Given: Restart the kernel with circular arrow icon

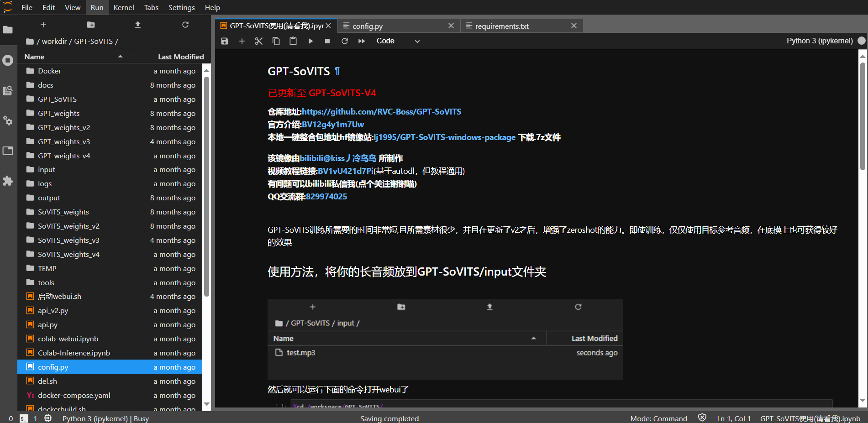Looking at the screenshot, I should (345, 41).
